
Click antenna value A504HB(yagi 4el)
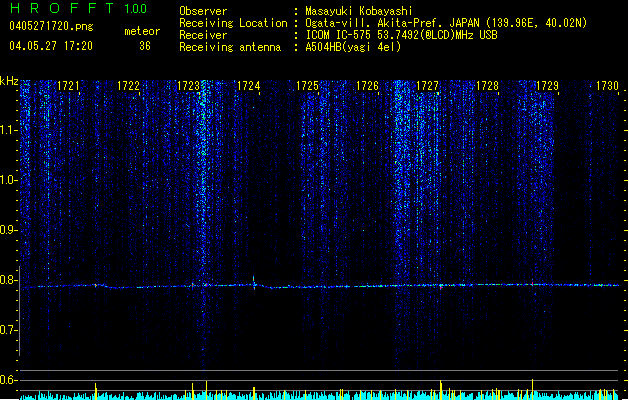353,47
